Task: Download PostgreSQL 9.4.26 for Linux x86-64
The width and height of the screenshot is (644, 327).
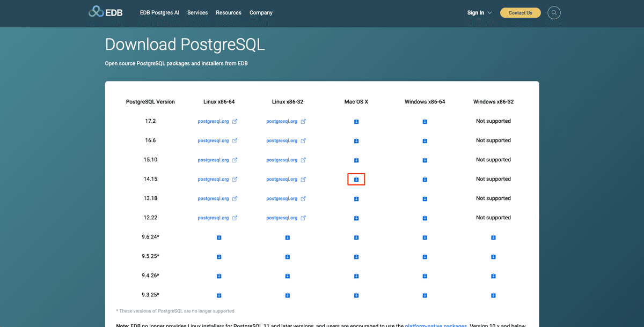Action: pos(219,276)
